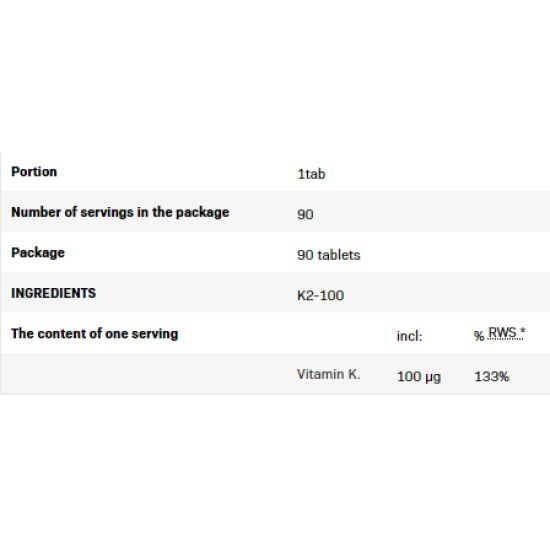Click the 90 servings value
Screen dimensions: 550x550
(305, 214)
